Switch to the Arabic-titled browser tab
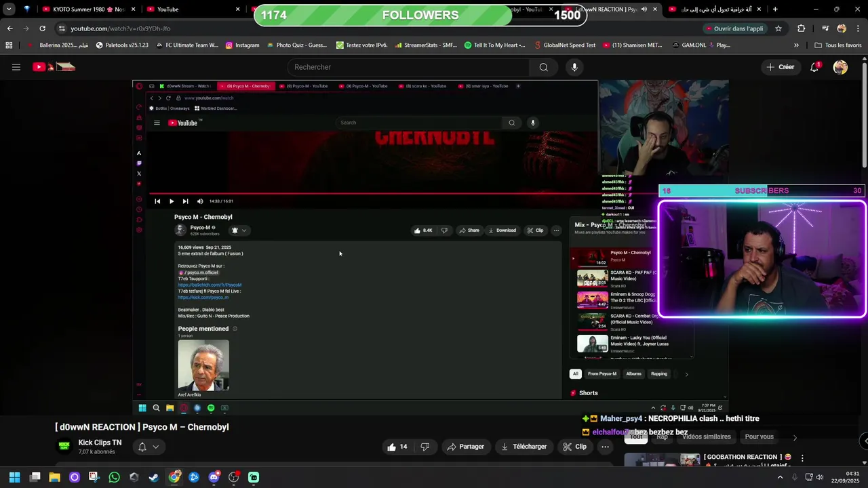Screen dimensions: 868x488 point(714,9)
